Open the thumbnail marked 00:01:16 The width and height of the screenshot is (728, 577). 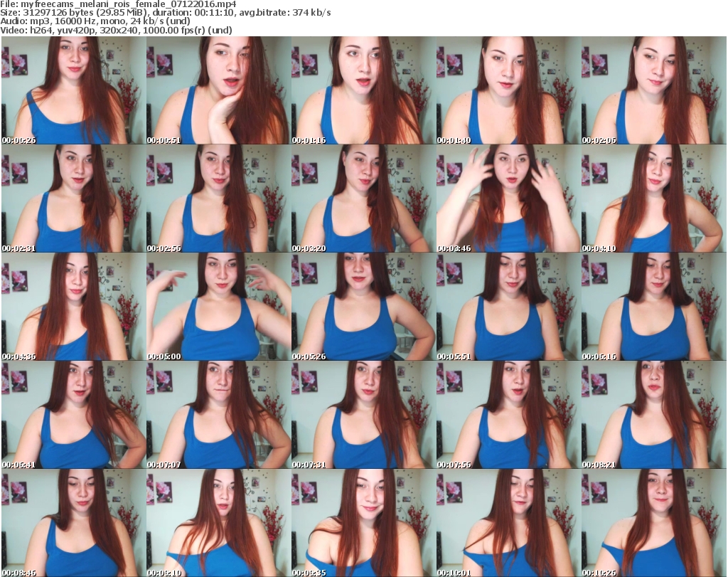click(363, 90)
